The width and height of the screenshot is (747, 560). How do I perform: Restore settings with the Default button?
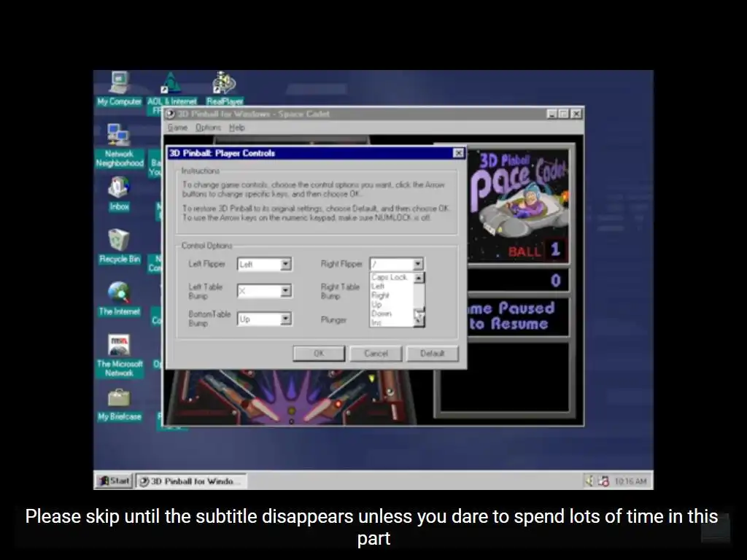click(x=432, y=354)
